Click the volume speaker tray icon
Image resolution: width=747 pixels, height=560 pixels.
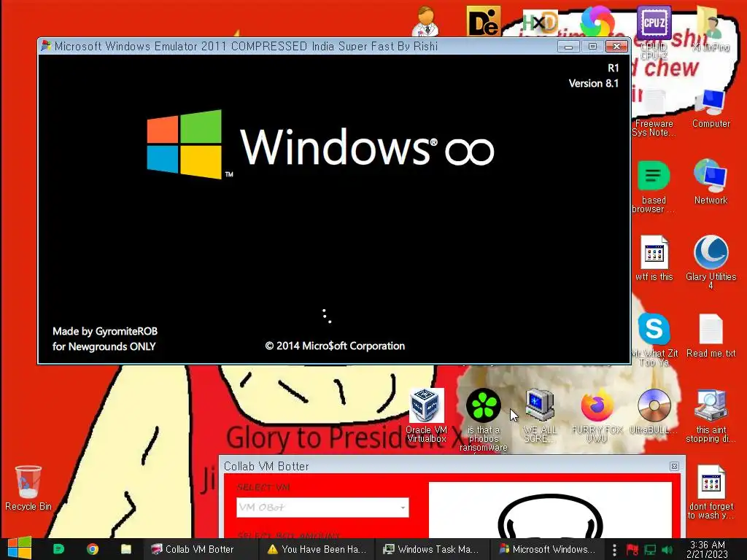[x=667, y=550]
